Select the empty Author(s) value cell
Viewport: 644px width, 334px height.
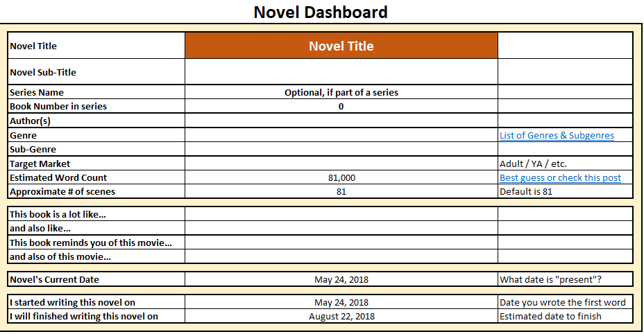tap(341, 121)
